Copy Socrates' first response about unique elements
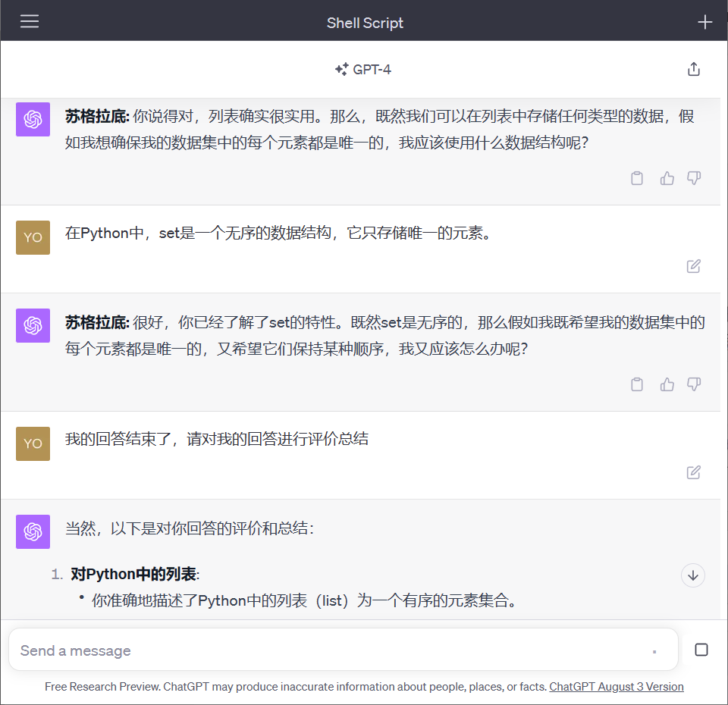This screenshot has width=728, height=705. pos(637,177)
